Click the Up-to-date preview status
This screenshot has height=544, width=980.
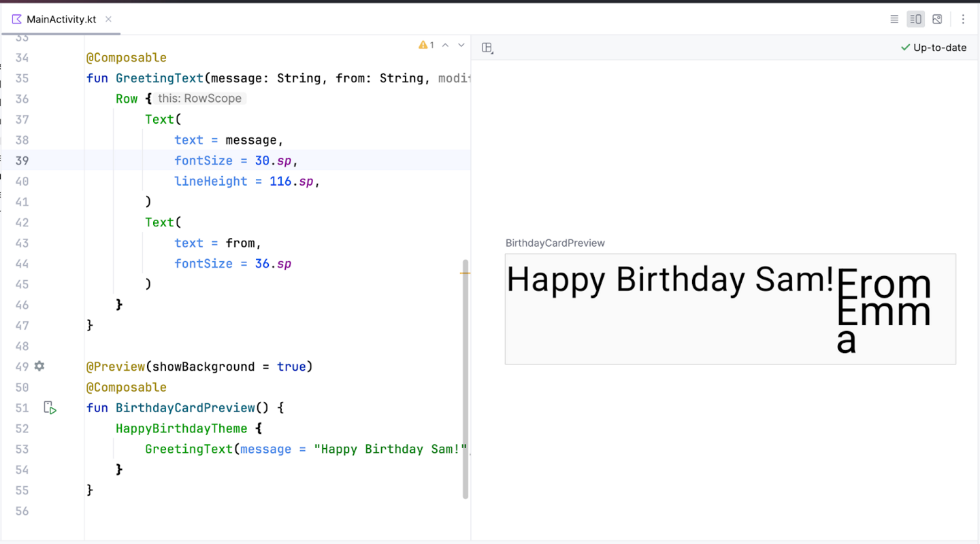[x=933, y=48]
